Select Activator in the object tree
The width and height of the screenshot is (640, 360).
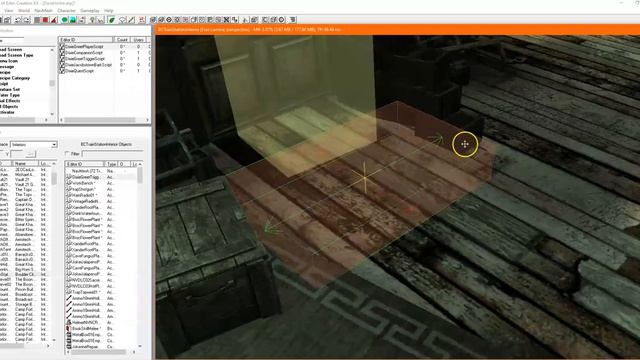click(x=7, y=112)
